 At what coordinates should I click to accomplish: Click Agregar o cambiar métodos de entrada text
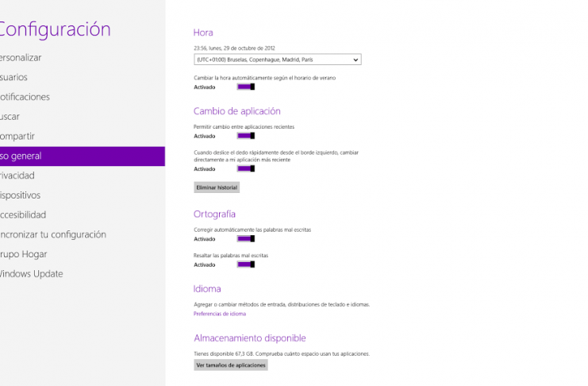click(x=282, y=304)
